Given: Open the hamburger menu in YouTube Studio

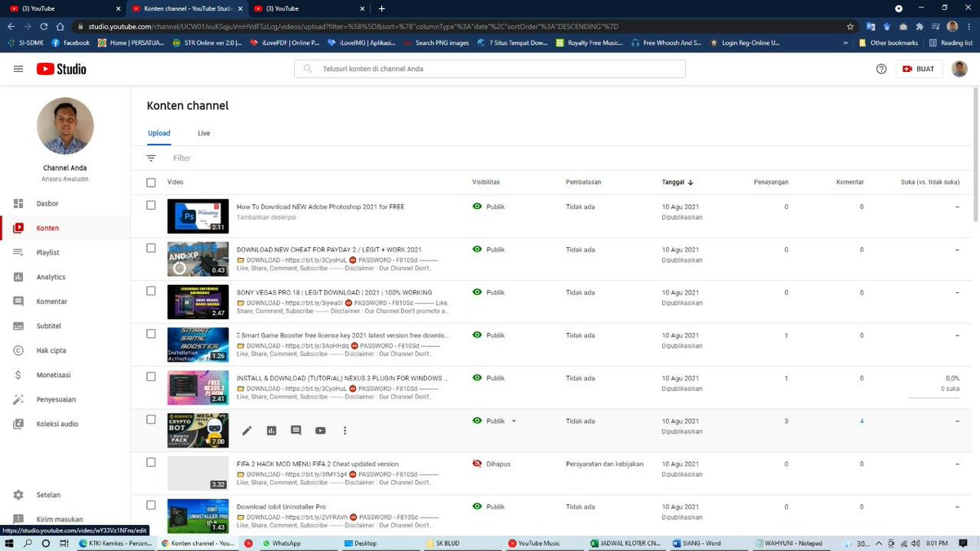Looking at the screenshot, I should 18,69.
